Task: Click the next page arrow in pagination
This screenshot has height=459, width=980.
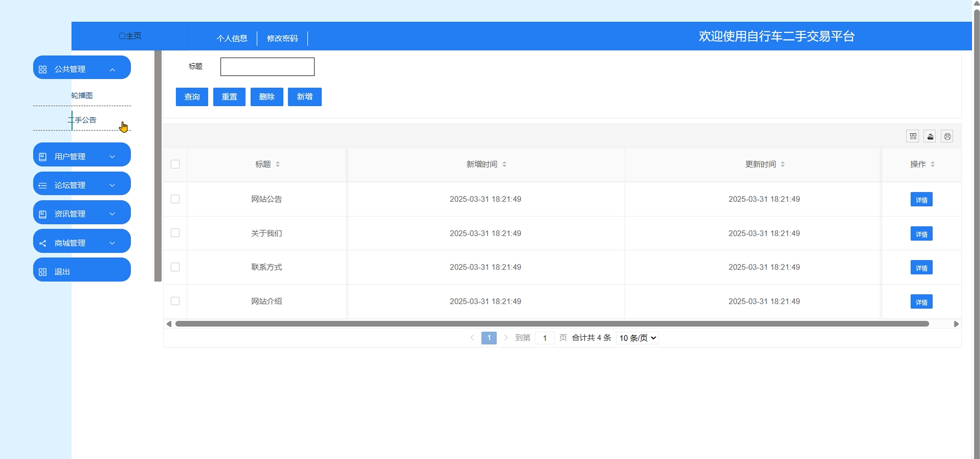Action: click(x=505, y=338)
